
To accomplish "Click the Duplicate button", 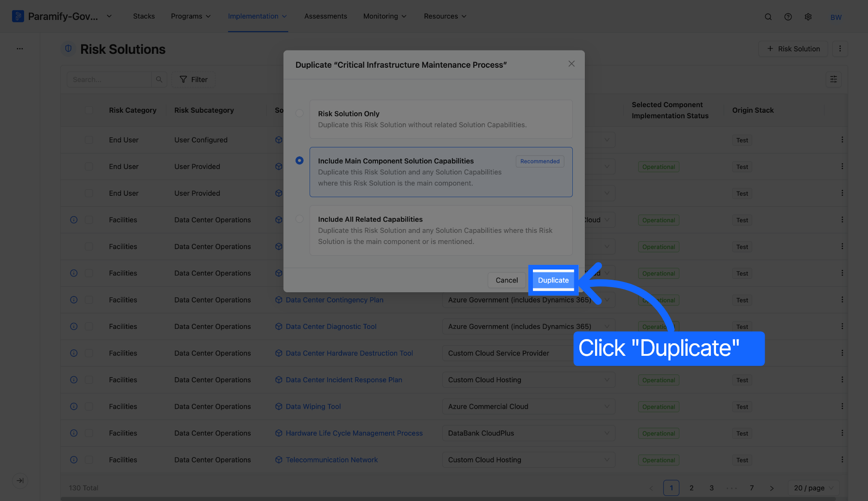I will pos(553,280).
